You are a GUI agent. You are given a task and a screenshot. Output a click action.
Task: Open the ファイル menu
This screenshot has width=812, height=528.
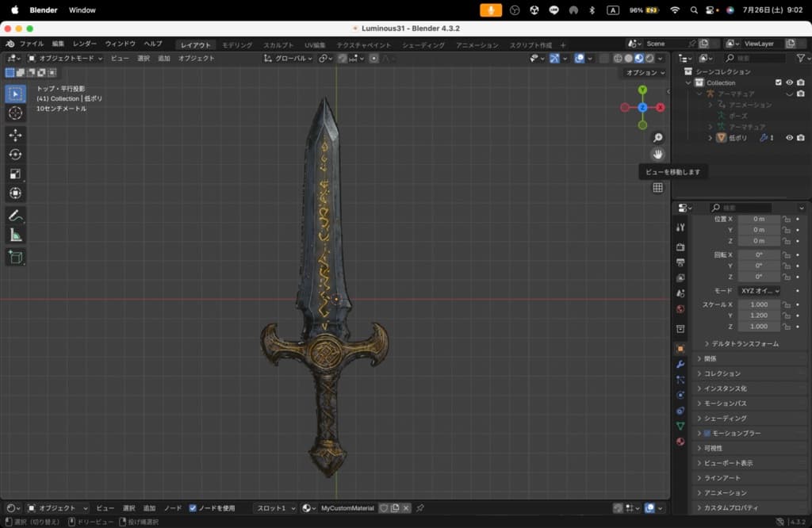tap(31, 44)
